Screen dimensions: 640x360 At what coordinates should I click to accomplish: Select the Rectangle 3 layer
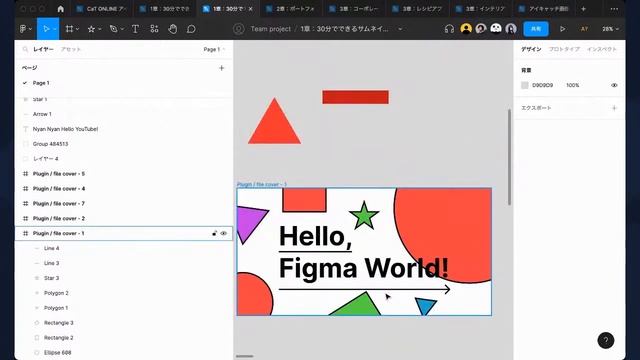123,323
